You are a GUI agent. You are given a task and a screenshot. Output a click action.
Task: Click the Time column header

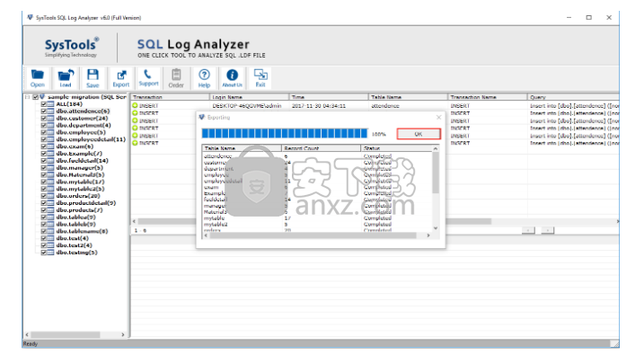[x=329, y=97]
